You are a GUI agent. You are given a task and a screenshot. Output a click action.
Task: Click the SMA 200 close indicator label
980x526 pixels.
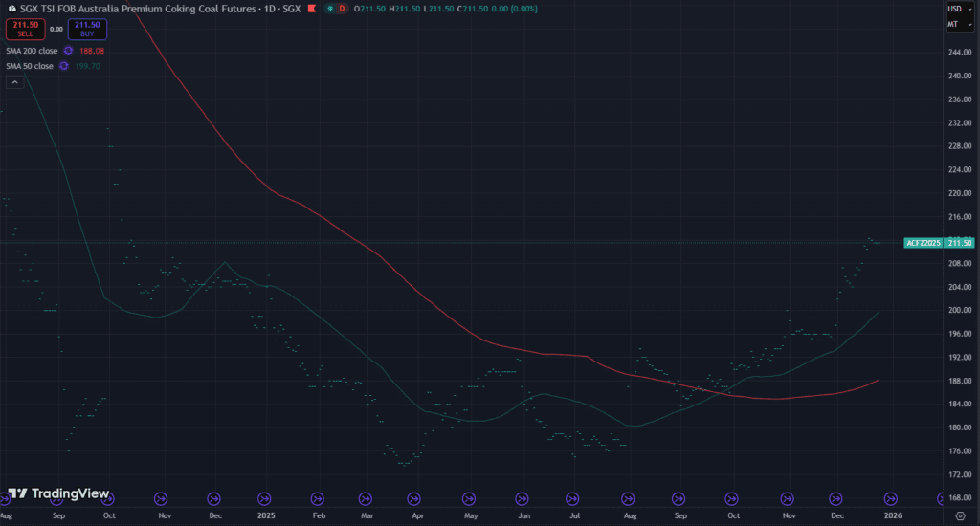[32, 50]
